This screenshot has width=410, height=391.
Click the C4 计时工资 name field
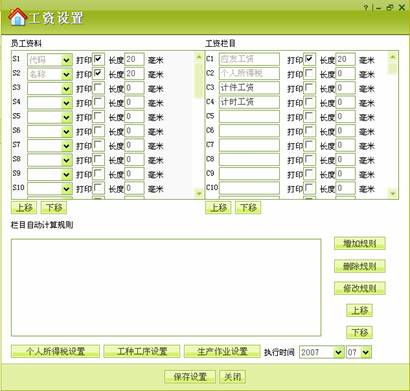click(x=249, y=102)
